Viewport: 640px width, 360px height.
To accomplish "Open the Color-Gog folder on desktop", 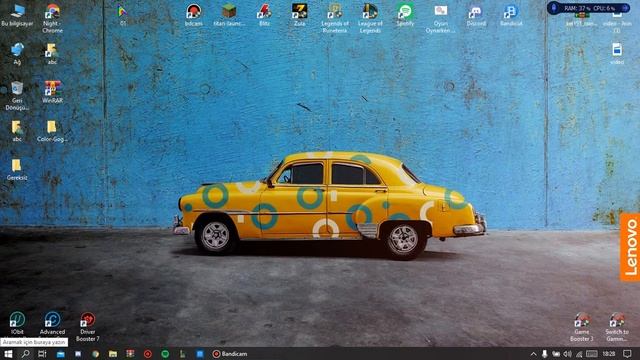I will 52,131.
